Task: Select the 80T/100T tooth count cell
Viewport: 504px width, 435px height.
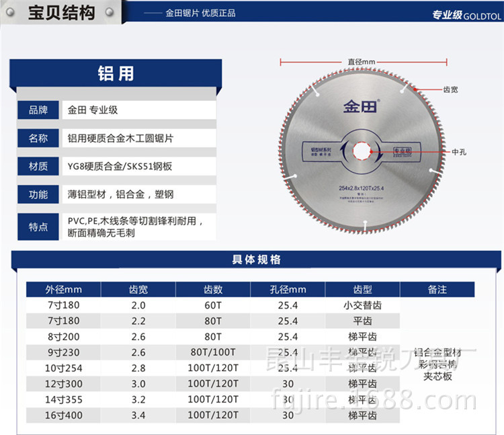Action: pos(213,352)
